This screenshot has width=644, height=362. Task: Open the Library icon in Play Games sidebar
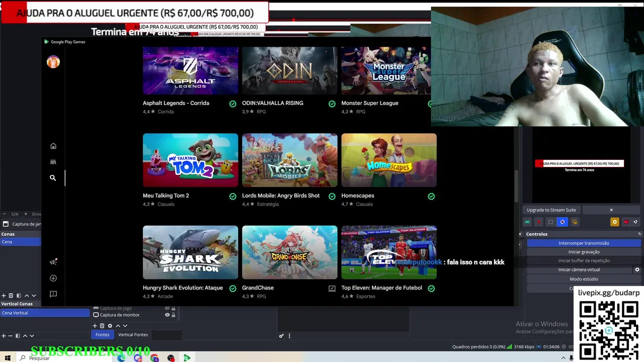(x=53, y=162)
